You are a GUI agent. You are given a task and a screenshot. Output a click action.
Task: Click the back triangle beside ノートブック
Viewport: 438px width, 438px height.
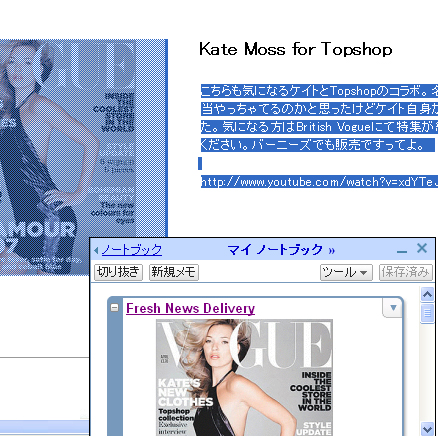click(x=96, y=250)
